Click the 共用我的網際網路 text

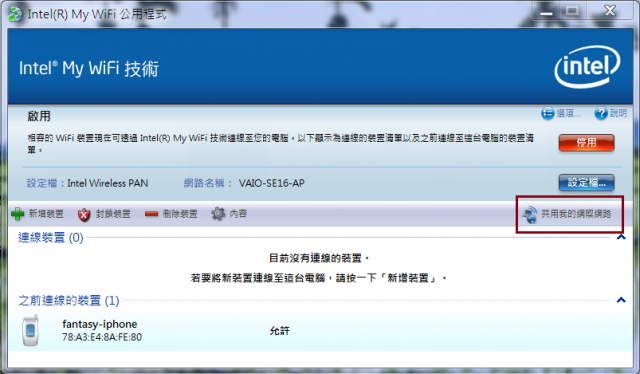pyautogui.click(x=576, y=214)
